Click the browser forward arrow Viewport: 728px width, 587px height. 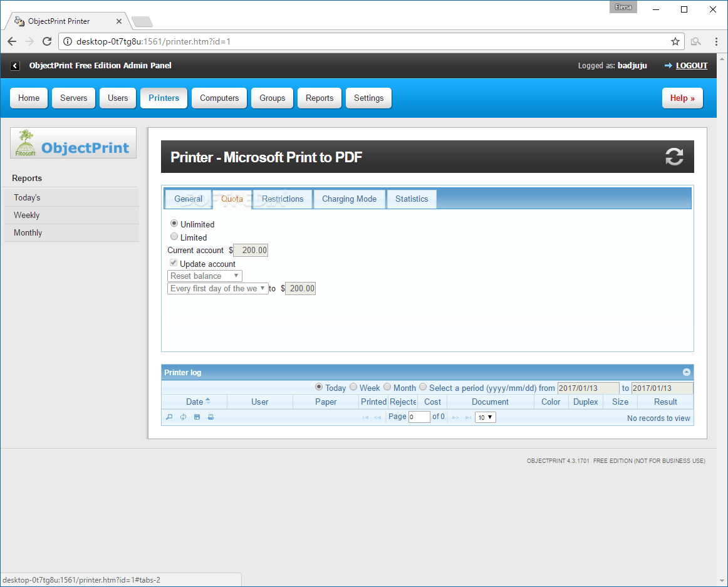(29, 41)
